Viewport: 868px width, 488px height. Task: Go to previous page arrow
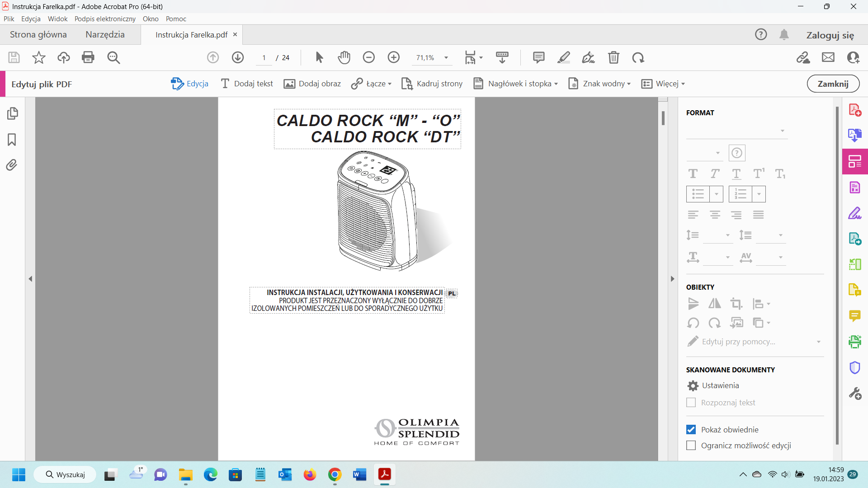(x=213, y=57)
